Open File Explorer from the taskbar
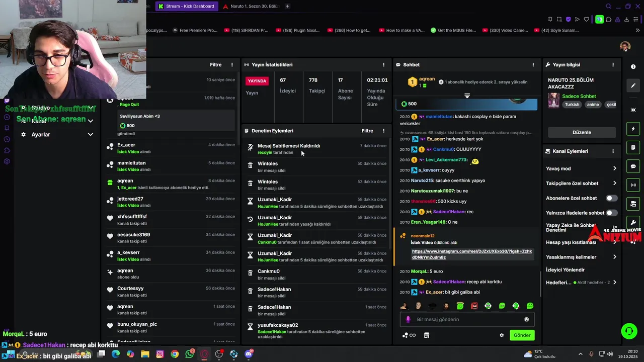644x362 pixels. [145, 354]
